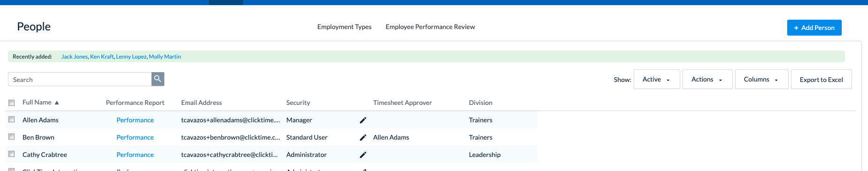
Task: Click Trainers division for Allen Adams
Action: [481, 120]
